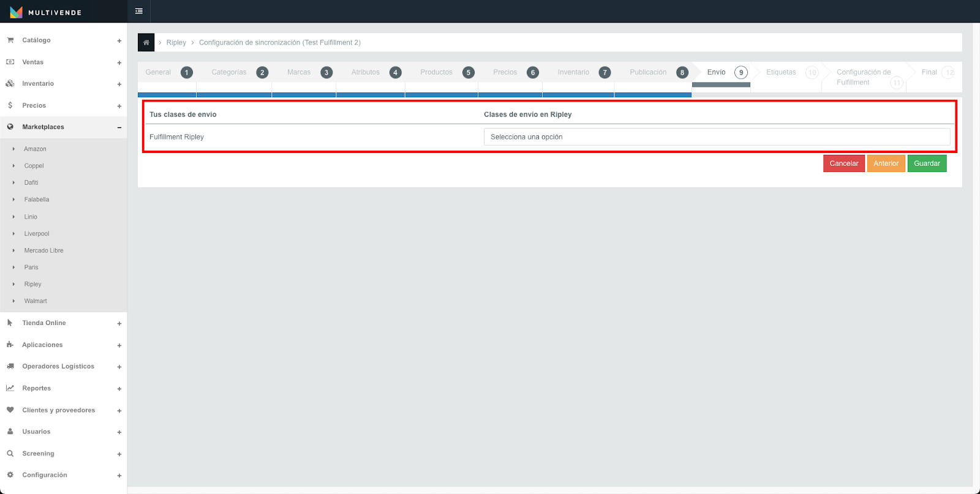Click the Catálogo cart icon
Viewport: 980px width, 494px height.
pyautogui.click(x=10, y=40)
